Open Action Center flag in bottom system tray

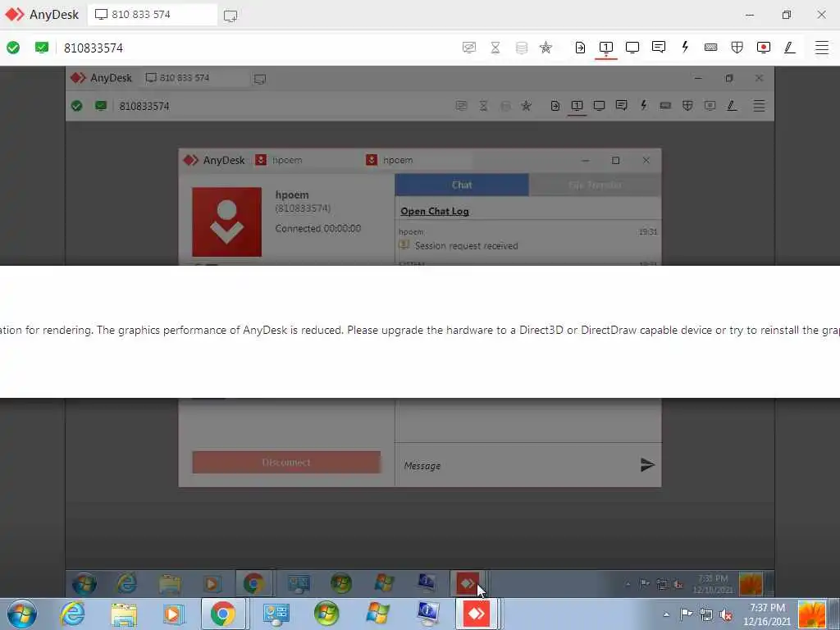[x=687, y=614]
